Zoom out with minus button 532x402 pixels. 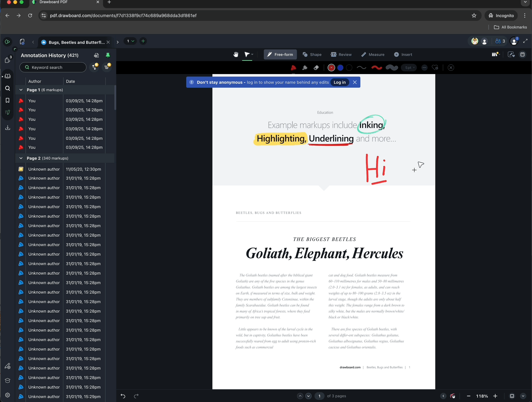469,396
